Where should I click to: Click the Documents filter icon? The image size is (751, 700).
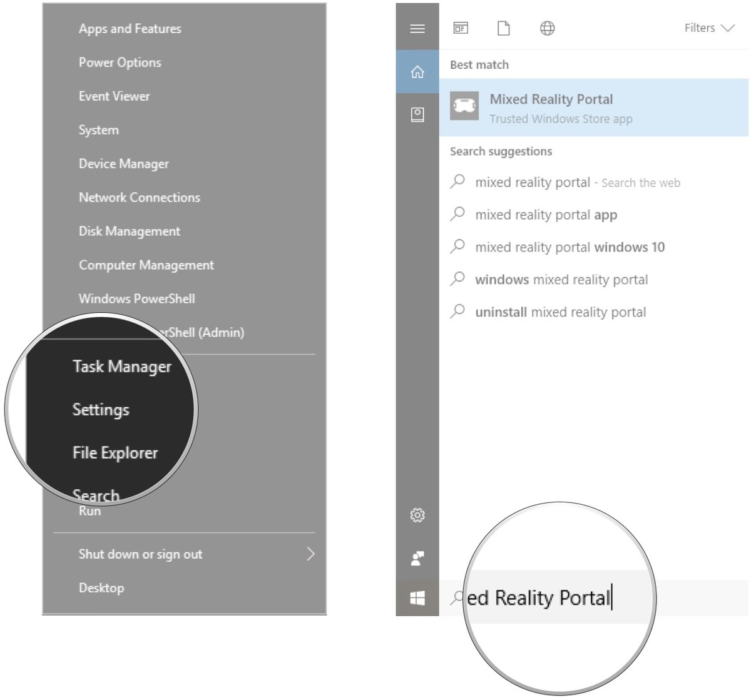pos(503,28)
